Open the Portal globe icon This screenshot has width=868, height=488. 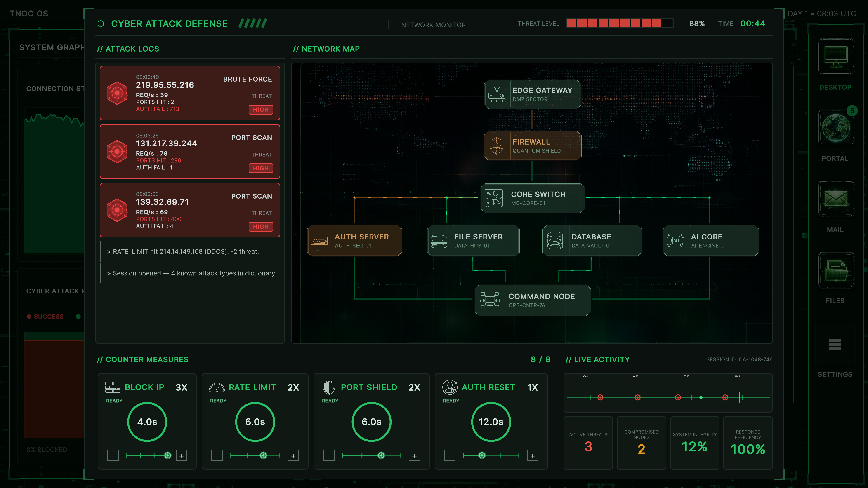pyautogui.click(x=836, y=128)
